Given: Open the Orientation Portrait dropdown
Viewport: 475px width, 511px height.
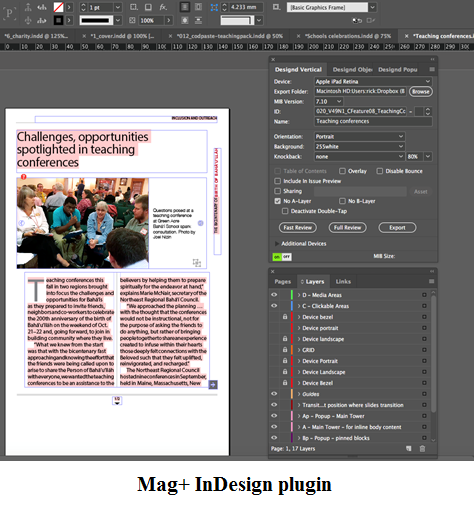Looking at the screenshot, I should 360,136.
